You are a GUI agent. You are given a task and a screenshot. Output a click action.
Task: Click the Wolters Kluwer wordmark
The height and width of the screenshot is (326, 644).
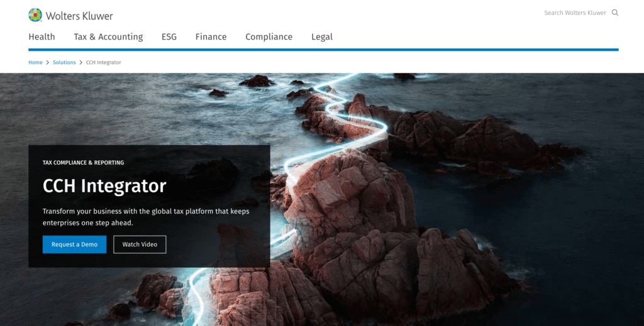point(79,16)
